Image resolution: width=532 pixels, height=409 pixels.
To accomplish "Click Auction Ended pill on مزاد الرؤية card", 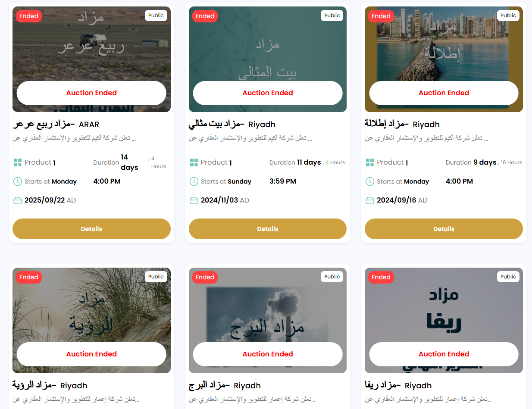I will point(91,354).
